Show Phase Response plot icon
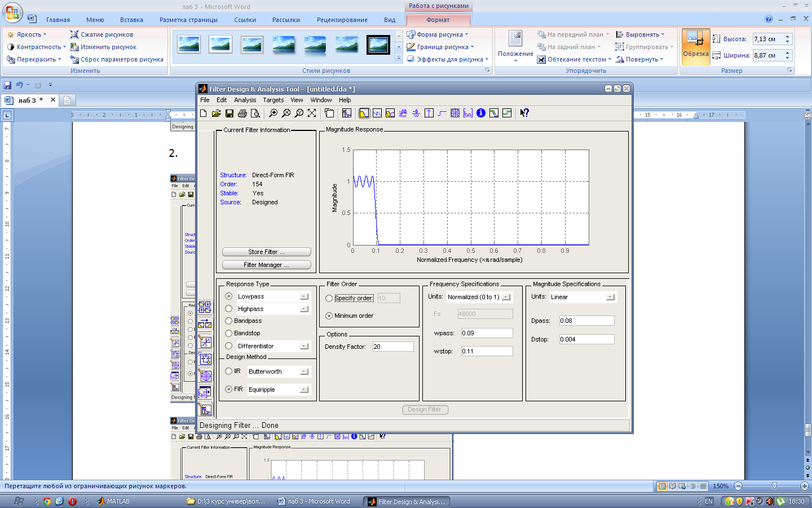812x508 pixels. coord(377,113)
